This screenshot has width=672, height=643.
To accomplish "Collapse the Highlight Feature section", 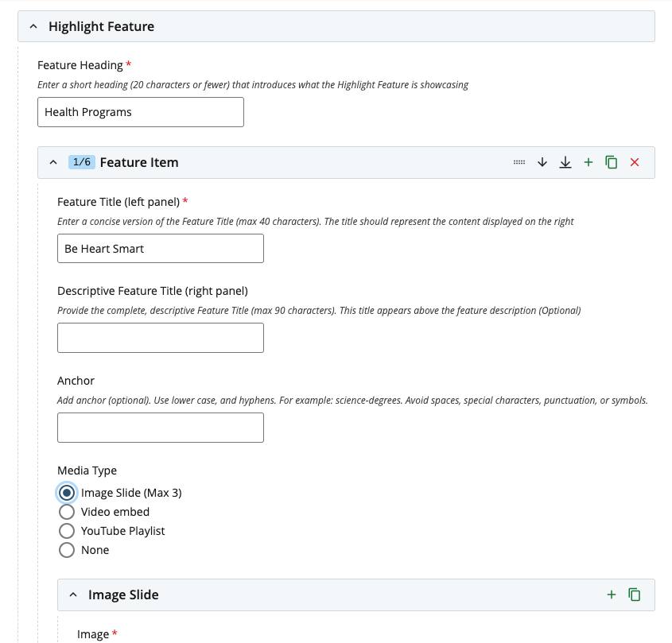I will [33, 25].
